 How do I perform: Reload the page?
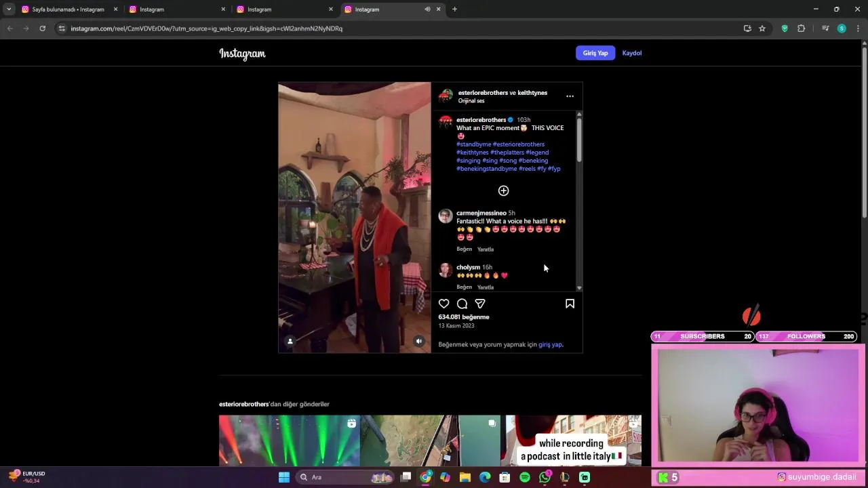pyautogui.click(x=42, y=28)
